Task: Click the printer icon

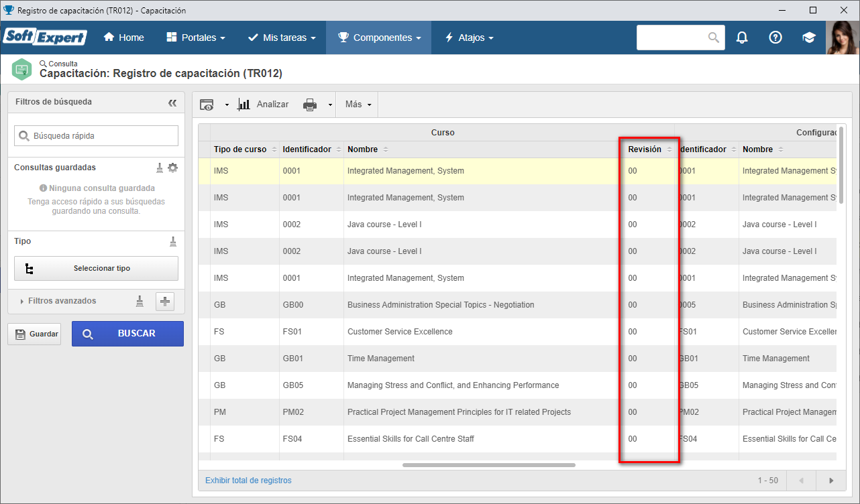Action: click(x=309, y=105)
